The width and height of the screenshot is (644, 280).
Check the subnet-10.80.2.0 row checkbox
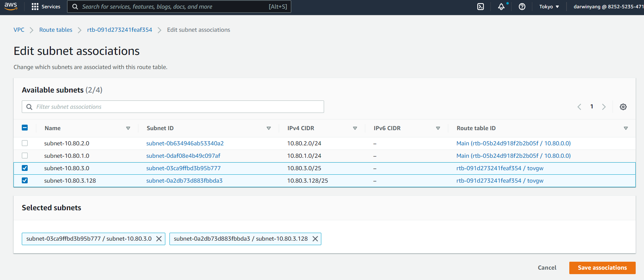[25, 143]
